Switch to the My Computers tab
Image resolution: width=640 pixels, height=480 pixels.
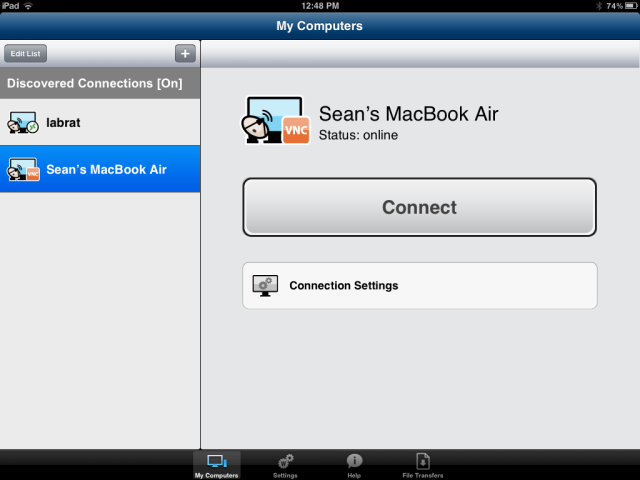pos(216,465)
